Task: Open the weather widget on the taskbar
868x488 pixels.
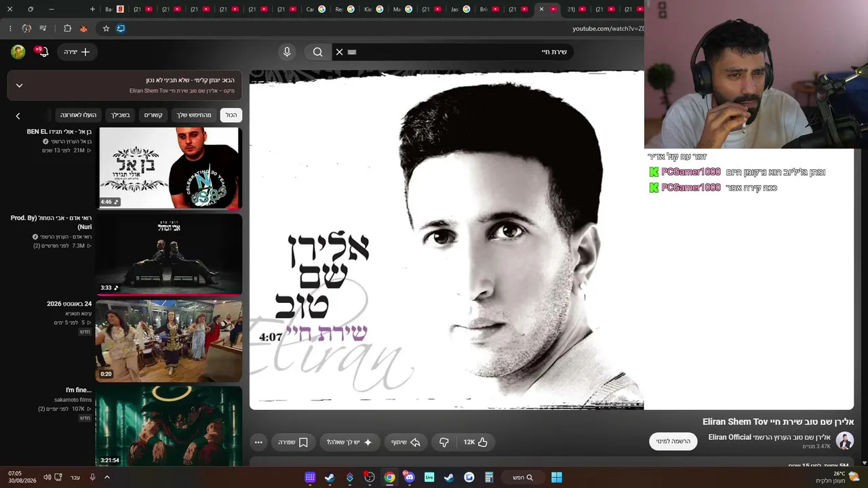Action: pyautogui.click(x=837, y=477)
